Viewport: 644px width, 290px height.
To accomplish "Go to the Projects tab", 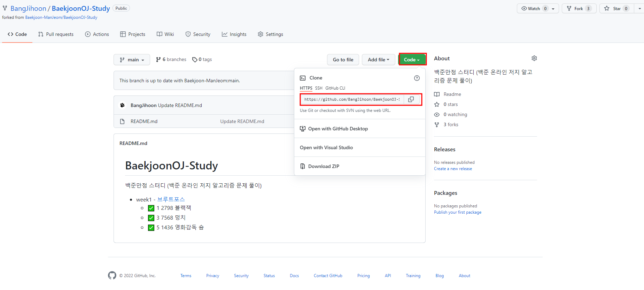I will point(133,34).
